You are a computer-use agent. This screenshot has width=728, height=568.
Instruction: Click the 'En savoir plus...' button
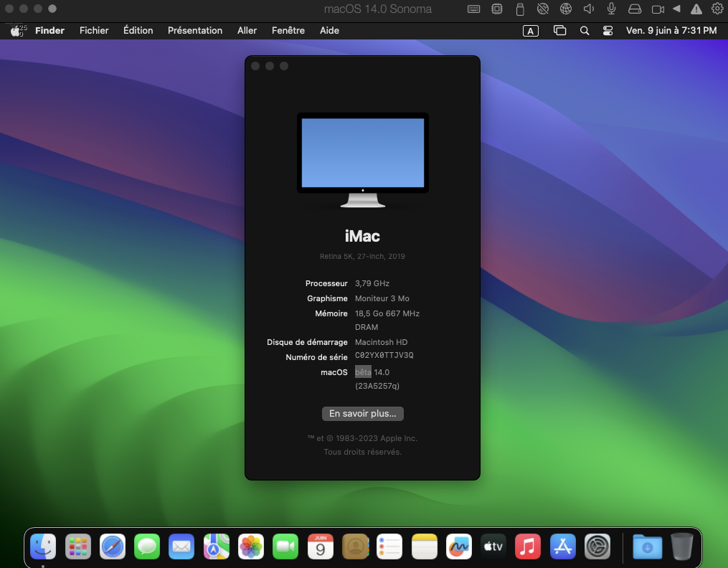coord(363,414)
